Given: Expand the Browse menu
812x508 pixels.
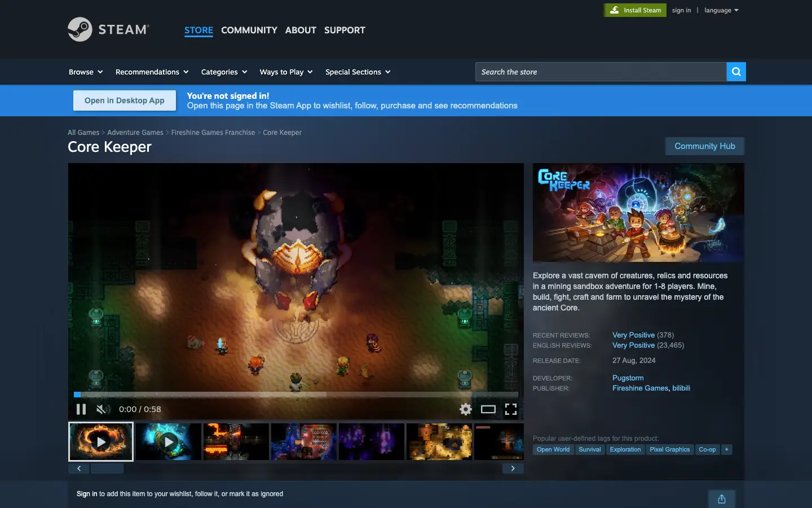Looking at the screenshot, I should [86, 72].
